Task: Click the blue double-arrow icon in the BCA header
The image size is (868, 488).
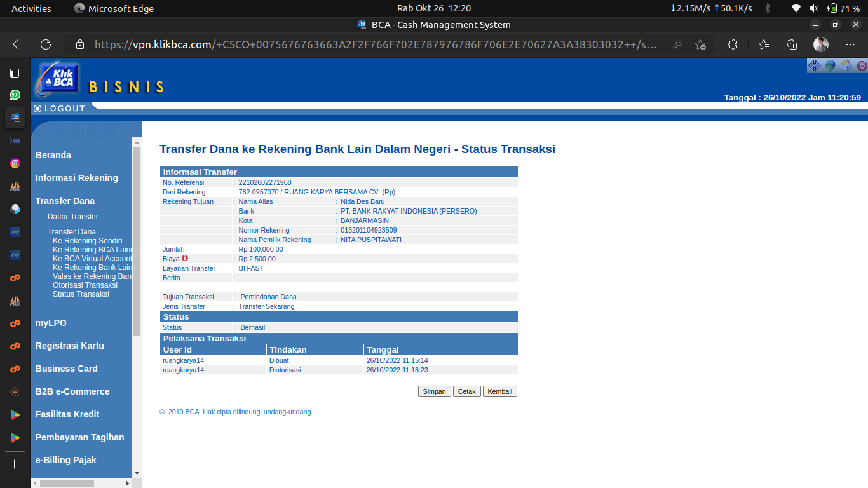Action: pyautogui.click(x=814, y=65)
